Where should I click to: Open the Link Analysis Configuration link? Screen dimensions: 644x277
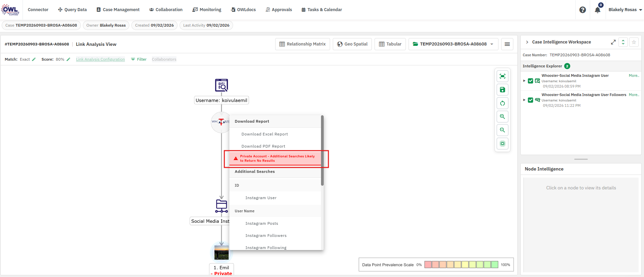(x=100, y=59)
